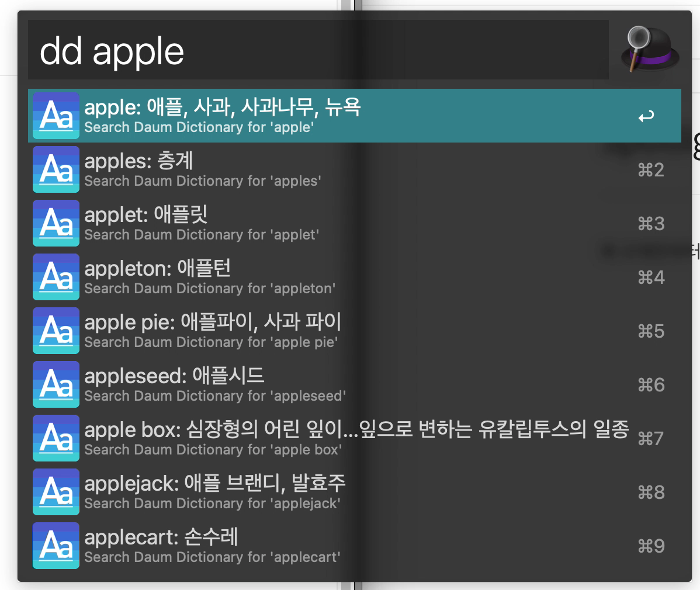Click the ⌘8 shortcut hint
The height and width of the screenshot is (590, 700).
pyautogui.click(x=651, y=492)
